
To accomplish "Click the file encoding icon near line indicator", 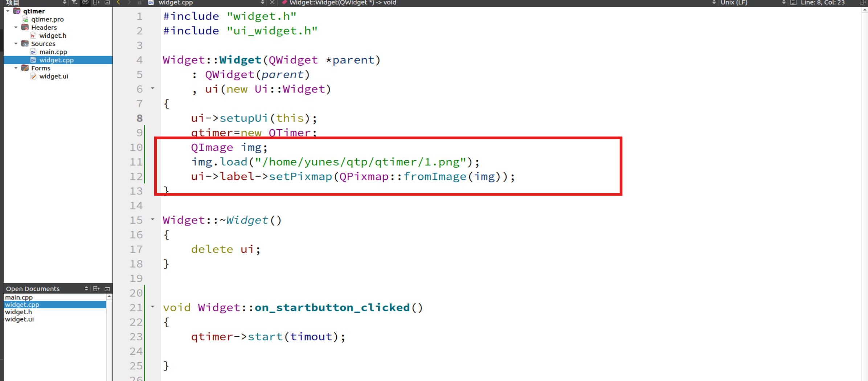I will click(794, 2).
